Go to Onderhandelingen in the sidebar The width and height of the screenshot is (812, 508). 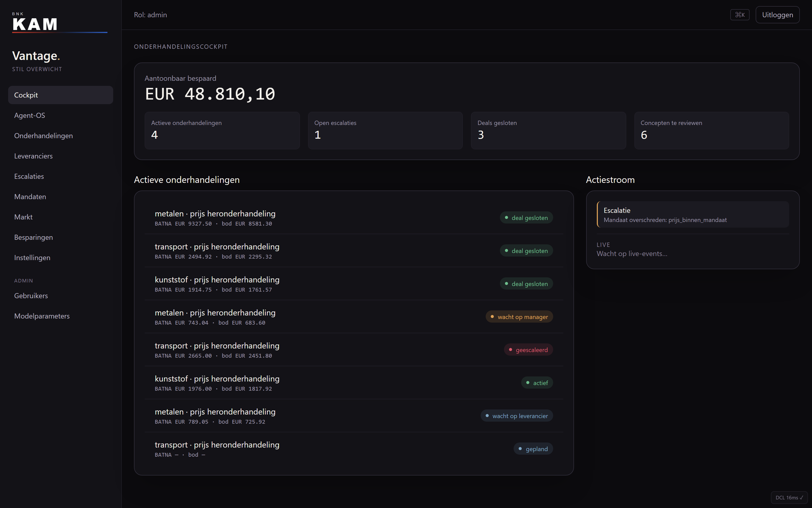coord(60,136)
